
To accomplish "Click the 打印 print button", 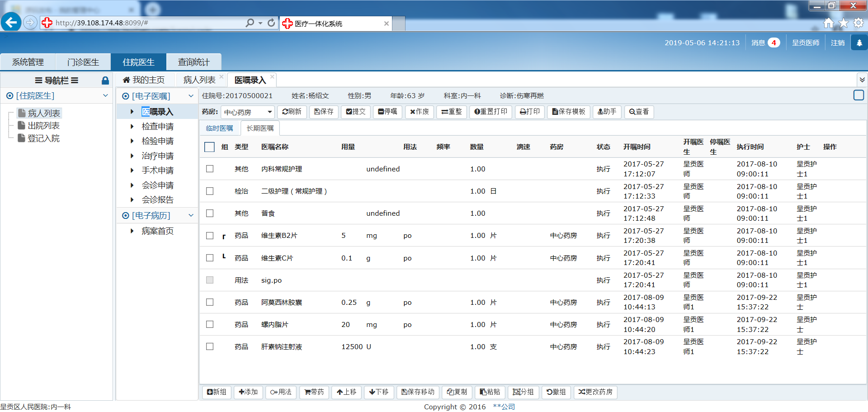I will [530, 112].
